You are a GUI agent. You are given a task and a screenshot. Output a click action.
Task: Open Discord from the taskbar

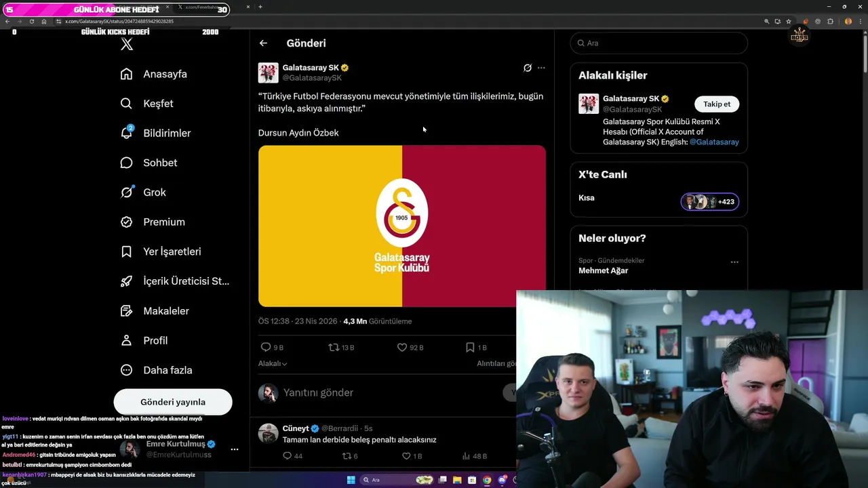tap(502, 480)
